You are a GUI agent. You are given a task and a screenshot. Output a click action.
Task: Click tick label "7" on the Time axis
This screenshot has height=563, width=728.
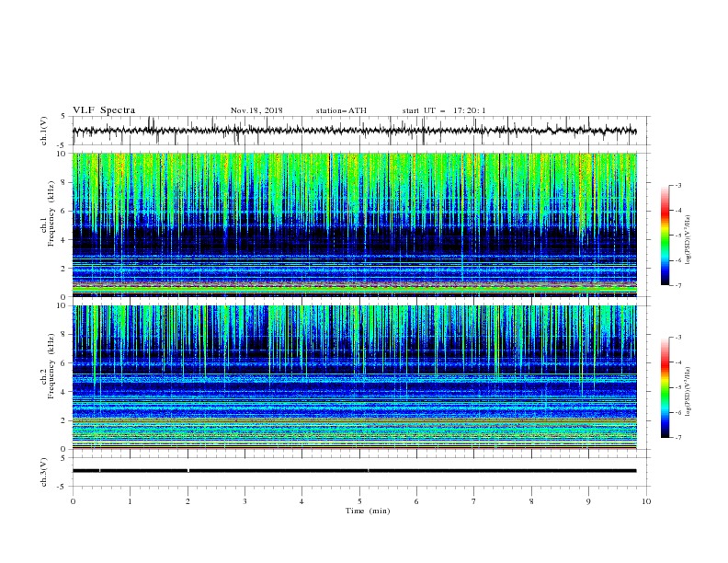pyautogui.click(x=474, y=501)
